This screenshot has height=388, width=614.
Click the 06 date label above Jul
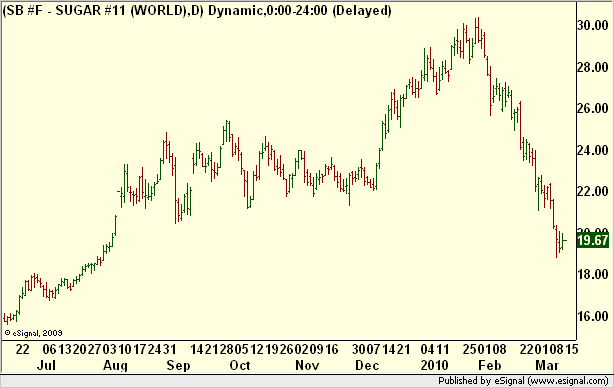pos(50,349)
